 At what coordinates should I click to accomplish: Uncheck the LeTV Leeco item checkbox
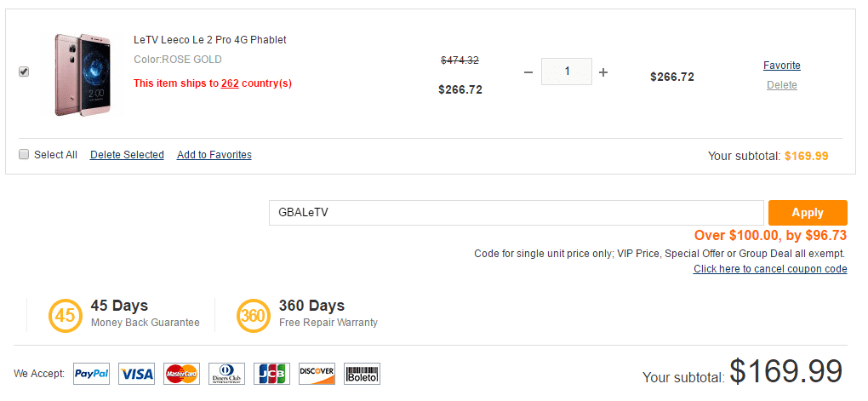(24, 72)
